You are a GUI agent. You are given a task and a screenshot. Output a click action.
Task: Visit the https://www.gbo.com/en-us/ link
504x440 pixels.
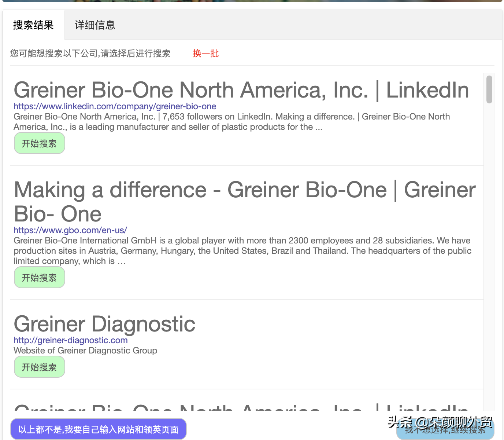coord(70,230)
